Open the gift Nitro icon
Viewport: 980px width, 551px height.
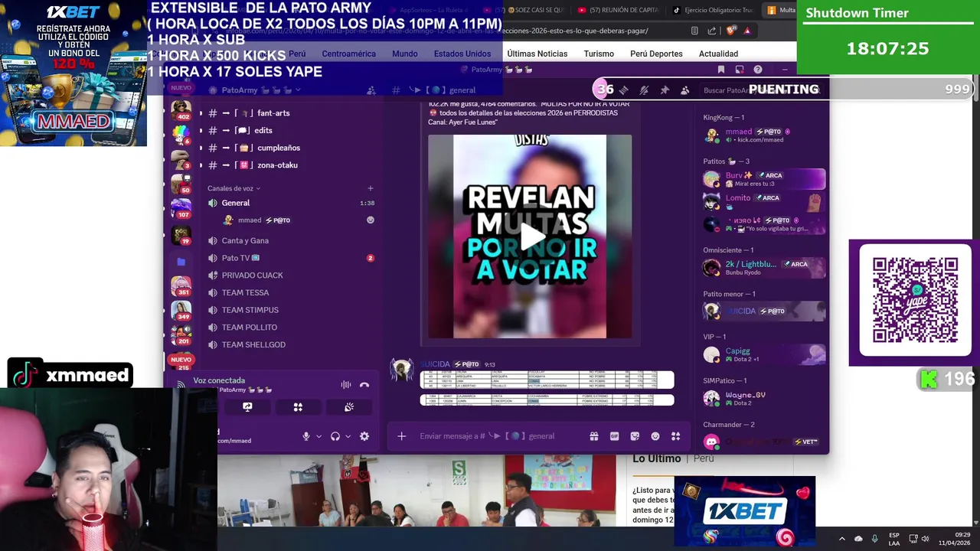click(594, 436)
